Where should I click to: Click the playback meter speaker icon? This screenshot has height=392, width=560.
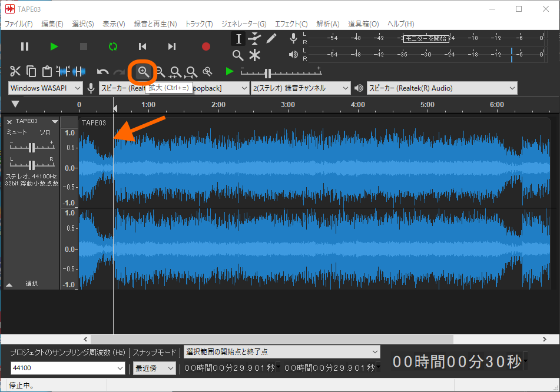click(293, 54)
